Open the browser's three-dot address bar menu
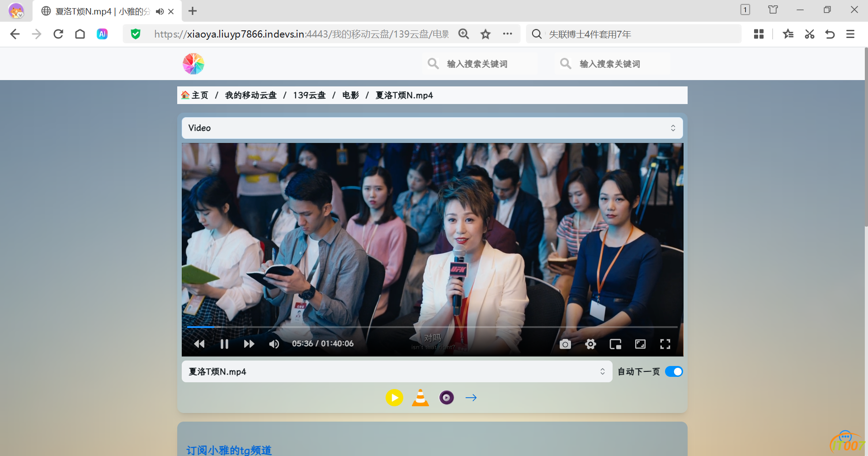This screenshot has width=868, height=456. (507, 34)
